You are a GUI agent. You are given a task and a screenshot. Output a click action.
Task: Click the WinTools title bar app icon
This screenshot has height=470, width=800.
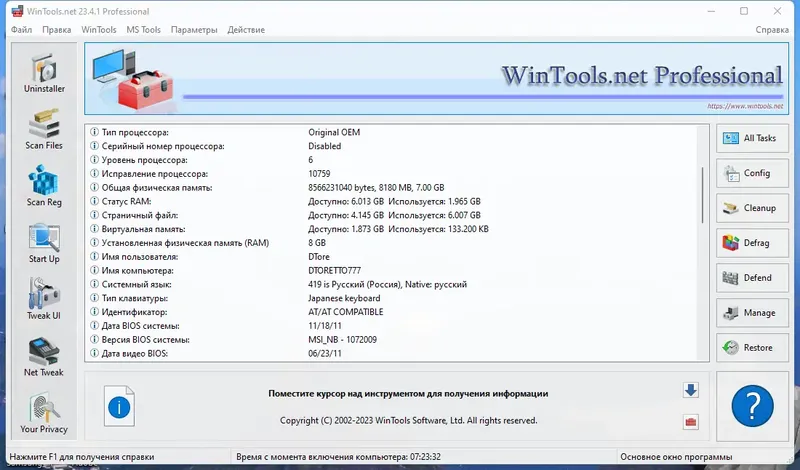(x=17, y=11)
